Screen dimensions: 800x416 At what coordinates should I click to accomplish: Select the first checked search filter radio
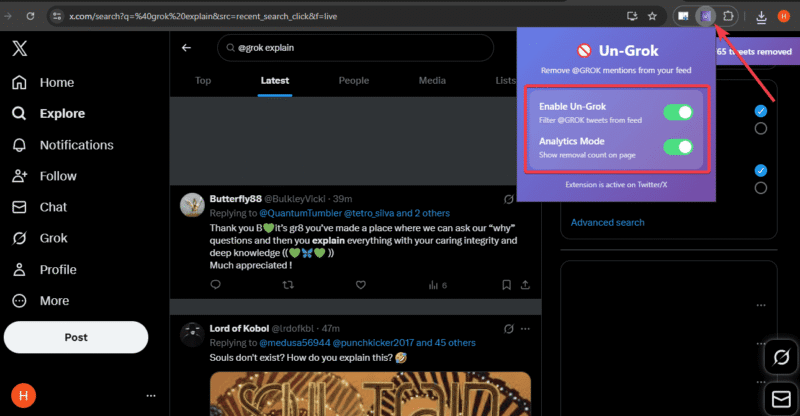(760, 111)
